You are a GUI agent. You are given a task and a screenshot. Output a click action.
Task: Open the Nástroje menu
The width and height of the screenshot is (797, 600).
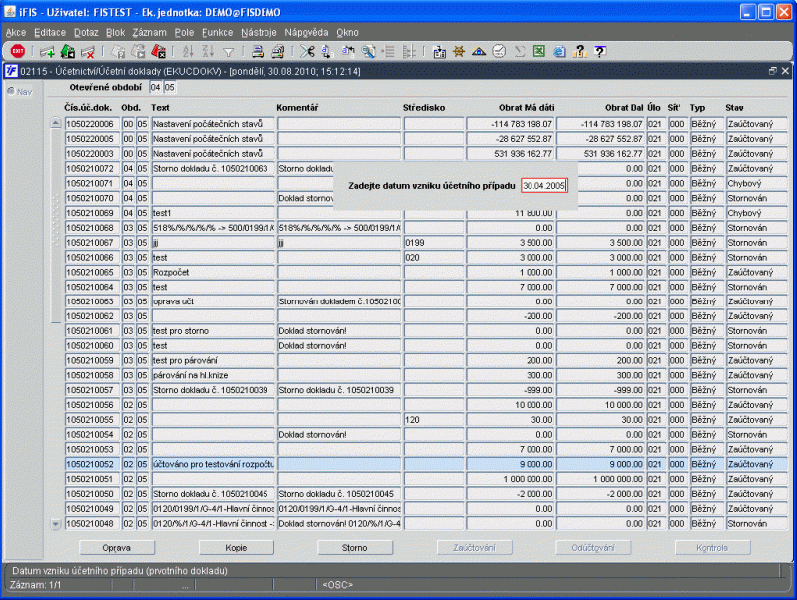click(259, 33)
